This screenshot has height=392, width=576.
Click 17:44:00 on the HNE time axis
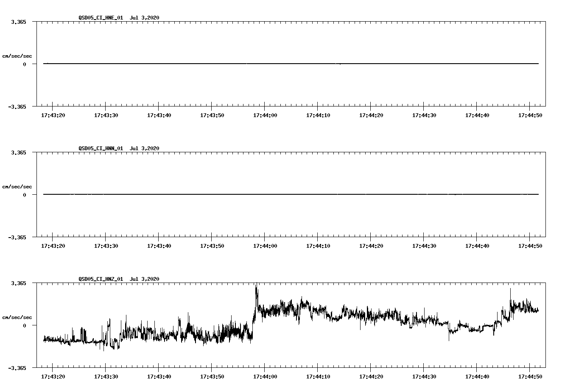coord(265,115)
